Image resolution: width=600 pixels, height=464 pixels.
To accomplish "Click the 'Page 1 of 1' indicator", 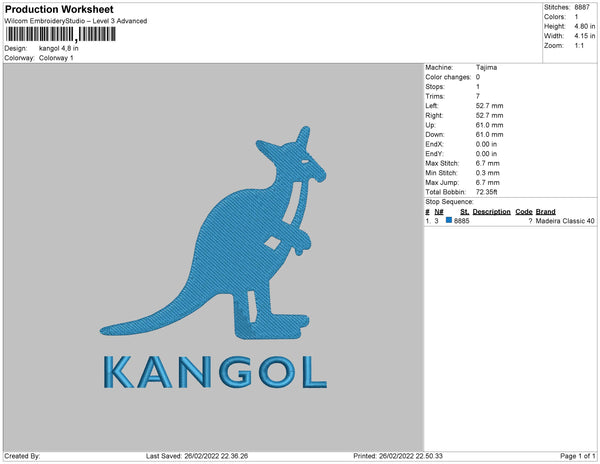I will pyautogui.click(x=578, y=456).
